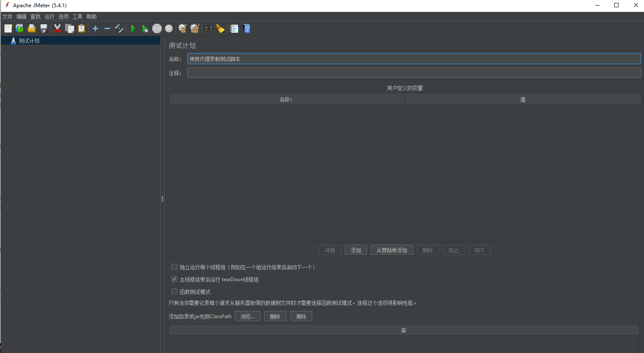Click the 删除 button beside 从剪贴板添加
The image size is (644, 353).
pos(428,250)
